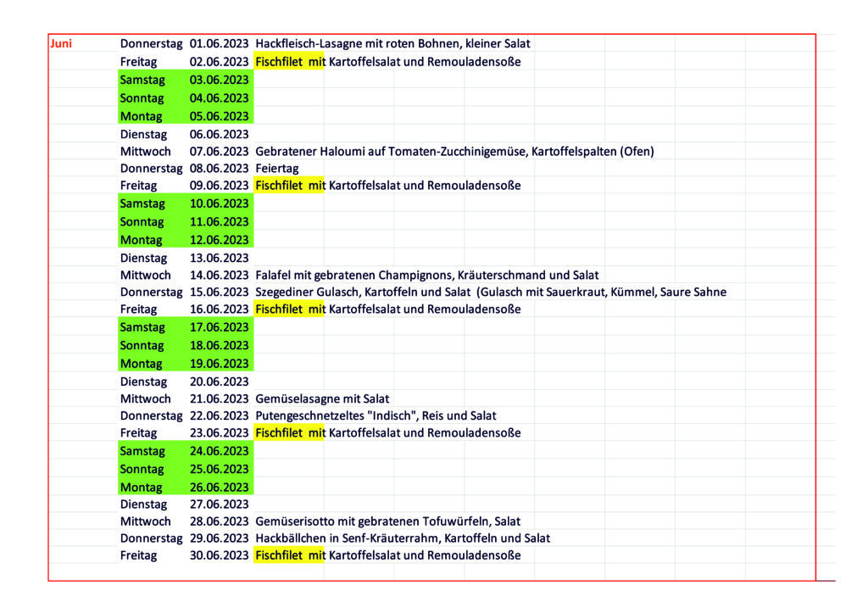The image size is (868, 613).
Task: Select the date 15.06.2023
Action: (x=219, y=293)
